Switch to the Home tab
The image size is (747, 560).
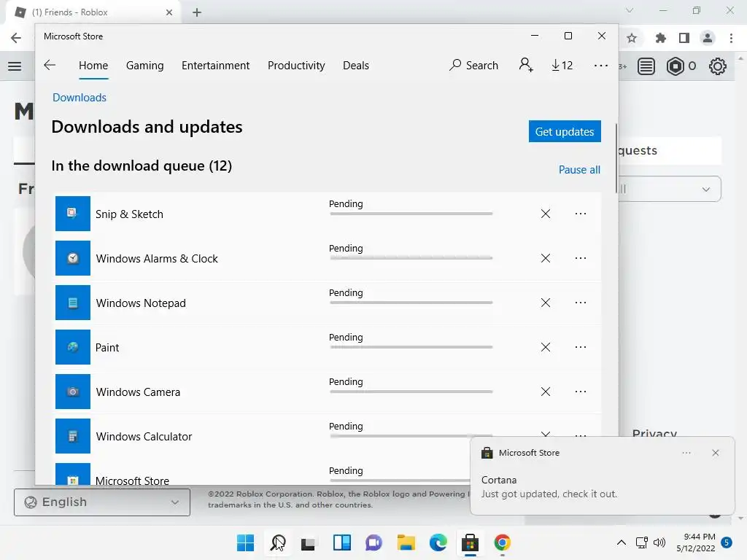pos(93,65)
